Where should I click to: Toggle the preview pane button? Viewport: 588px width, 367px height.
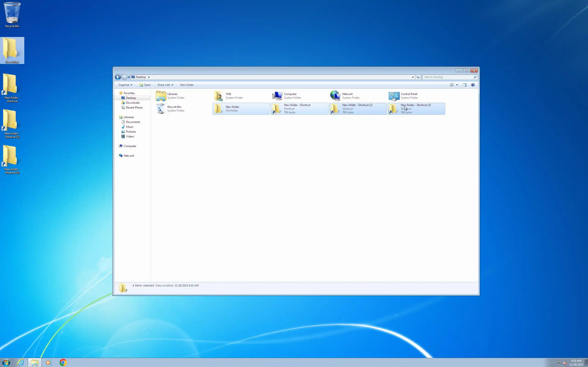(465, 85)
